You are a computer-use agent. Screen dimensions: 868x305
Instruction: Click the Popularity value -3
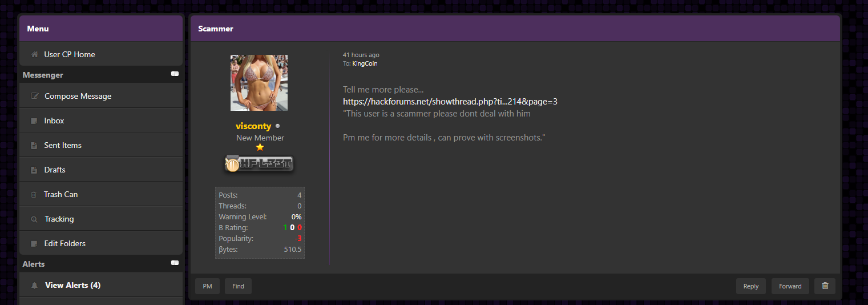point(298,239)
